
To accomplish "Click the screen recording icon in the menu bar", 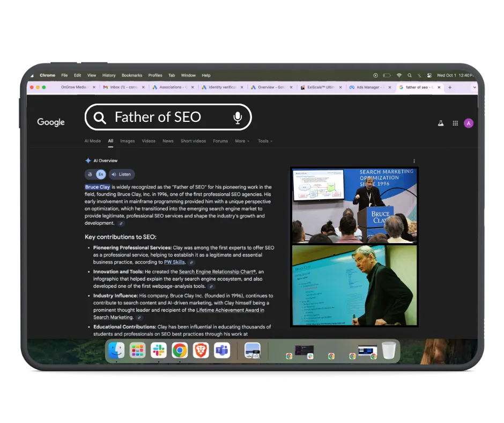I will pos(375,75).
